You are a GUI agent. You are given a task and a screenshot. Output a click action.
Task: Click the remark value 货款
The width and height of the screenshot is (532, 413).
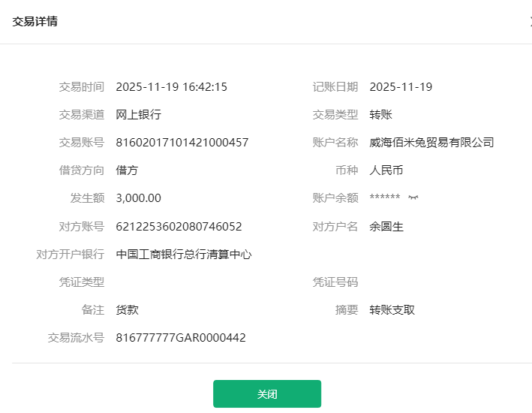click(x=128, y=310)
